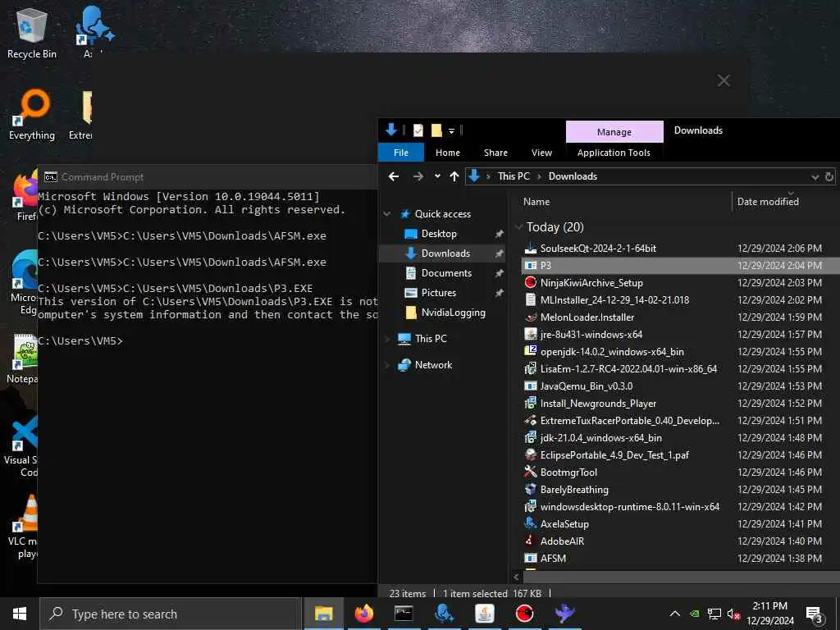Select the AxelaSetup file icon
This screenshot has height=630, width=840.
pos(531,523)
